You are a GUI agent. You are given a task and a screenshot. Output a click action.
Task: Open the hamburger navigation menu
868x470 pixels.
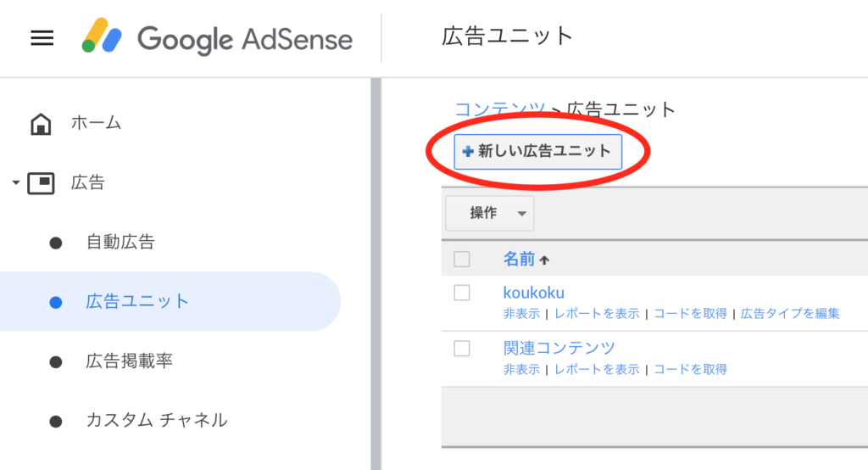click(x=42, y=38)
